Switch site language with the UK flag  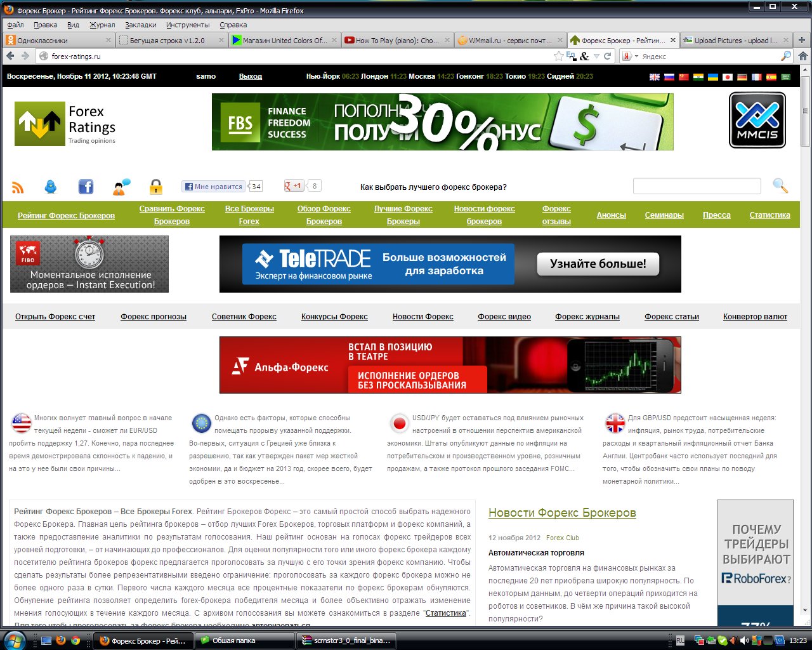pyautogui.click(x=655, y=77)
